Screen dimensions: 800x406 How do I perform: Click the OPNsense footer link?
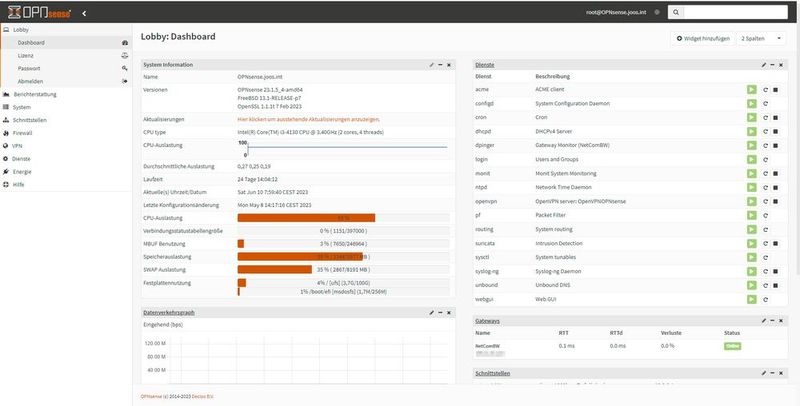151,396
